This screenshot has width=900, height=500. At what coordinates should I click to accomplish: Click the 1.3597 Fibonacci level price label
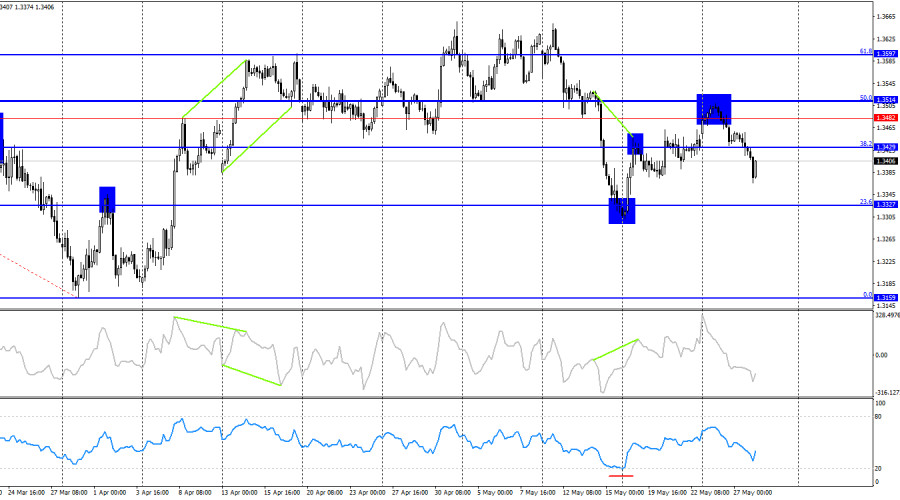pos(885,53)
